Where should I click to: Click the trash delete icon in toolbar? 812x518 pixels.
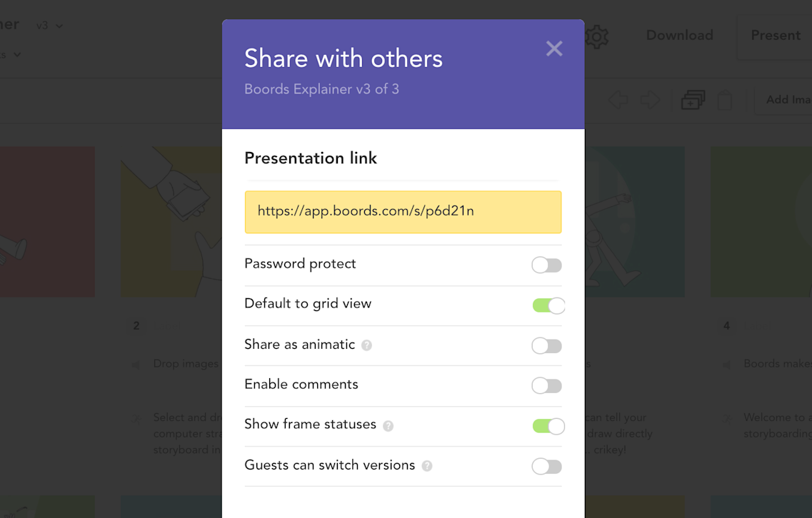point(724,100)
